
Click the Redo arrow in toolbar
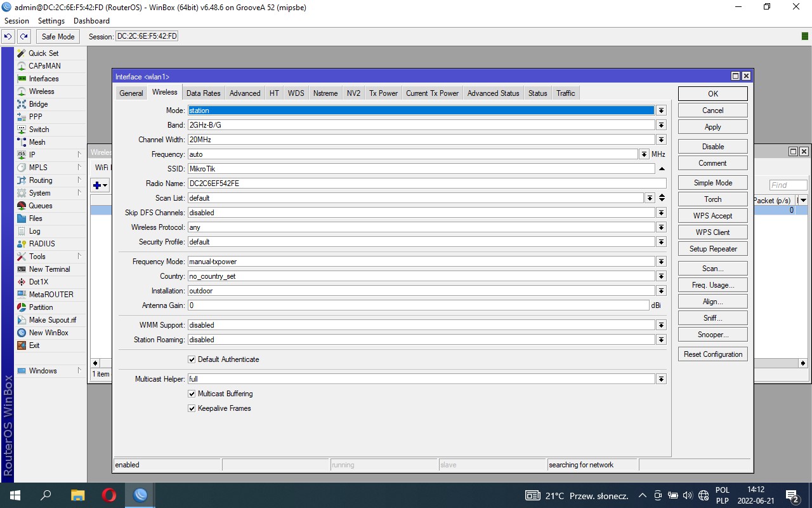click(23, 37)
